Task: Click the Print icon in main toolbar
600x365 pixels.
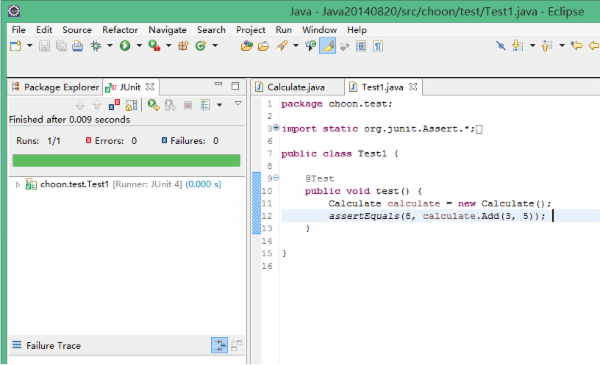Action: [78, 46]
